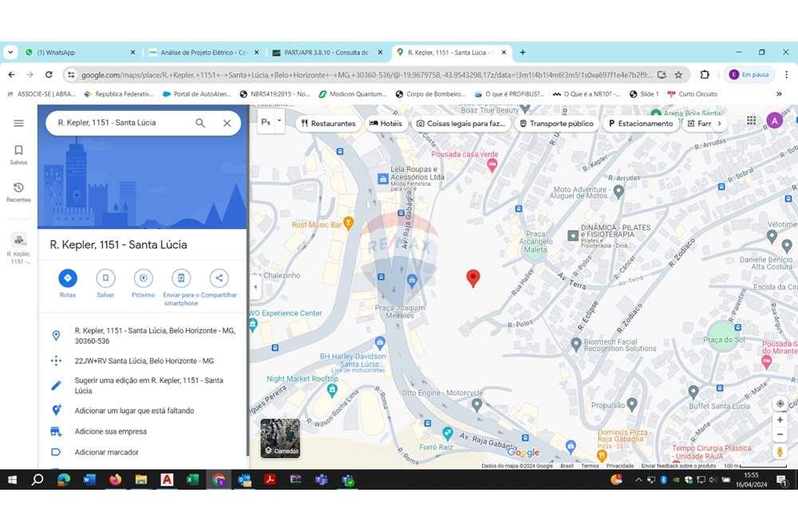Screen dimensions: 798x532
Task: Open the Google Maps hamburger menu
Action: 18,123
